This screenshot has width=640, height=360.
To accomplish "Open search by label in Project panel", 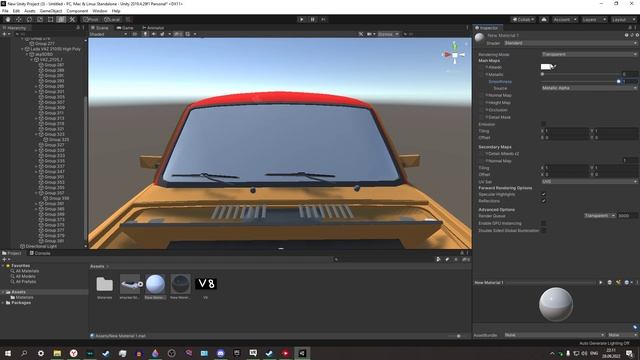I will (x=447, y=259).
